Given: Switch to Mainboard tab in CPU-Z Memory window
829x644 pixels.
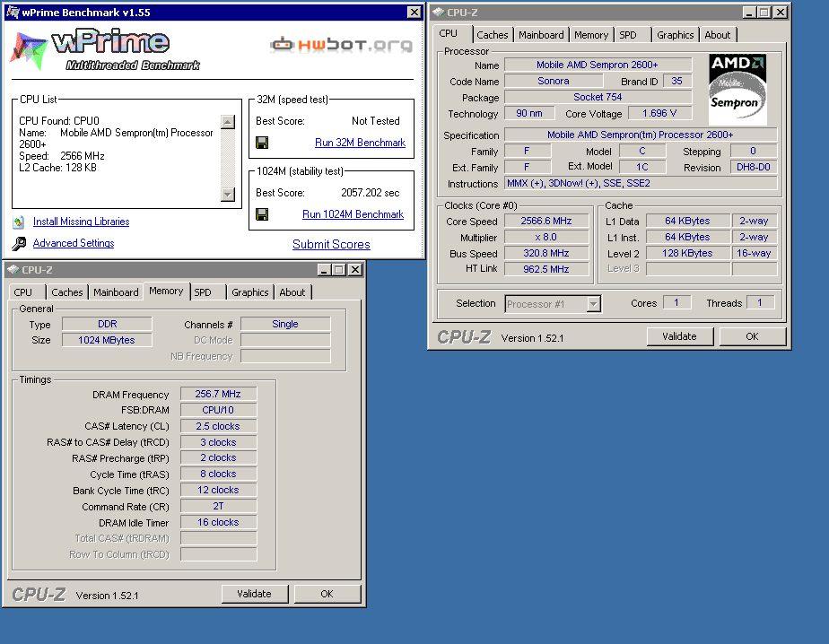Looking at the screenshot, I should point(116,292).
